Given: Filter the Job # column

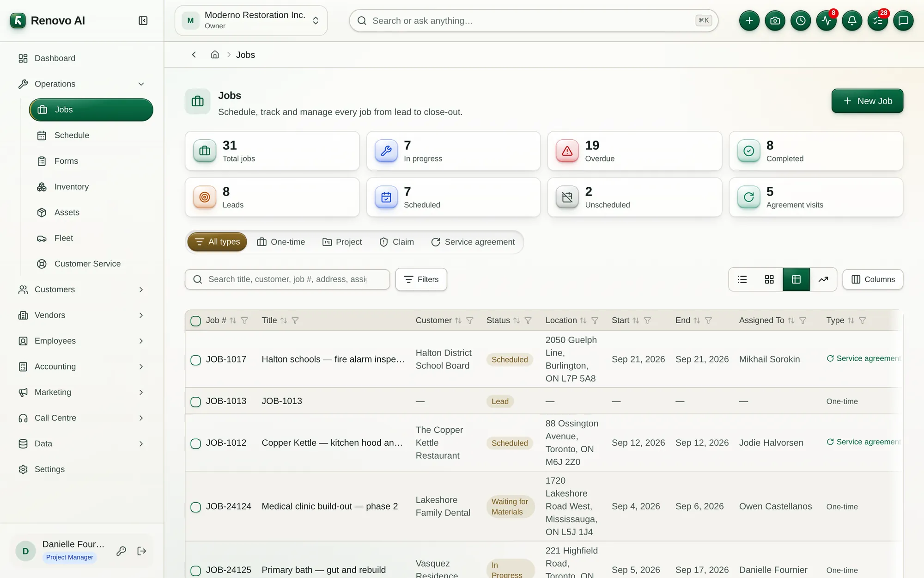Looking at the screenshot, I should point(245,320).
